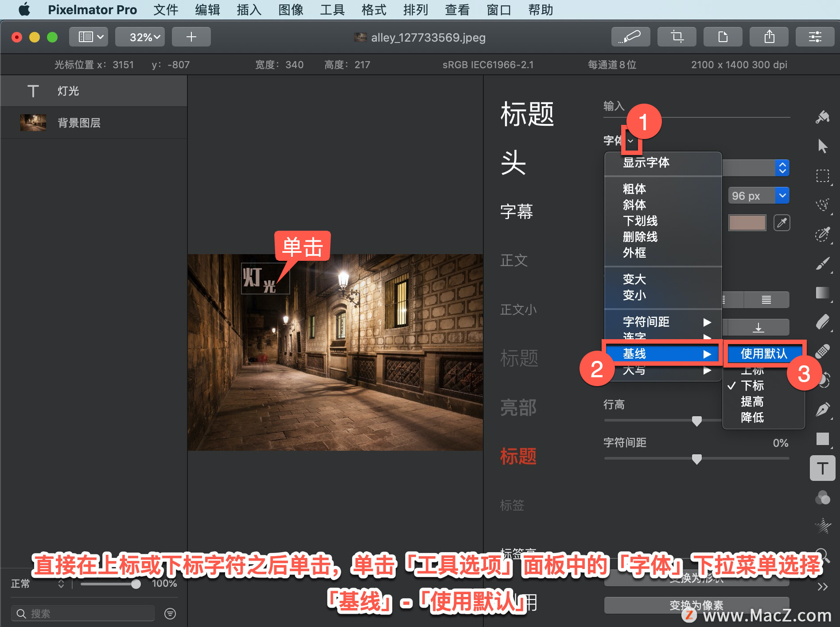The image size is (840, 627).
Task: Click the ML Enhance wand toolbar button
Action: click(630, 37)
